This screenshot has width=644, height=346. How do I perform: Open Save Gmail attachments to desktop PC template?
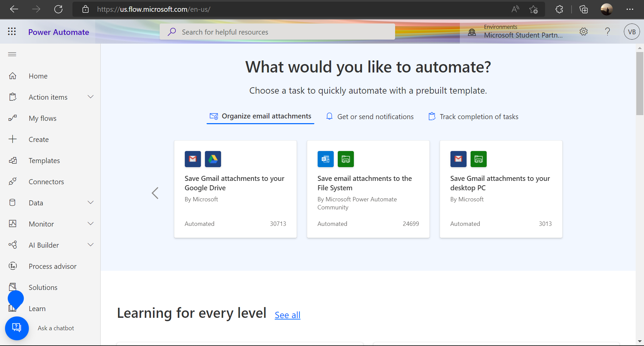pyautogui.click(x=501, y=189)
